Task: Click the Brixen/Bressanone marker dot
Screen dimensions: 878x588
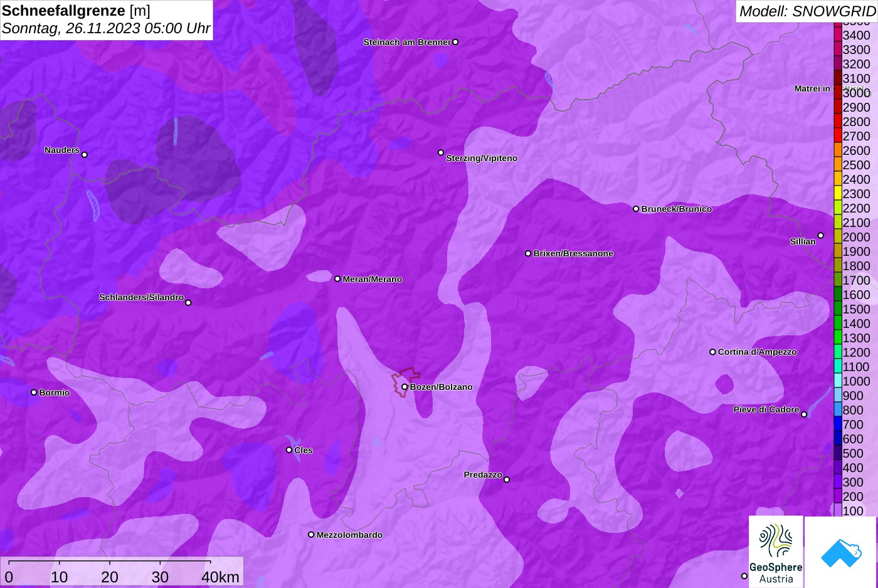Action: [x=528, y=254]
